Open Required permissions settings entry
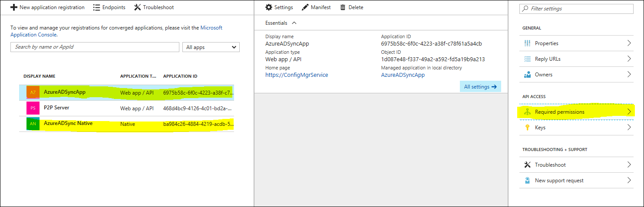Screen dimensions: 644x207 pos(576,112)
